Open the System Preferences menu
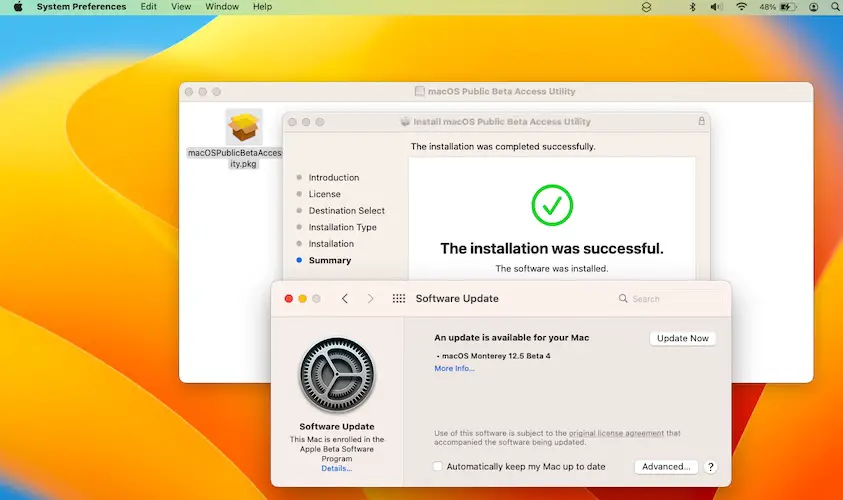This screenshot has width=843, height=500. click(81, 7)
